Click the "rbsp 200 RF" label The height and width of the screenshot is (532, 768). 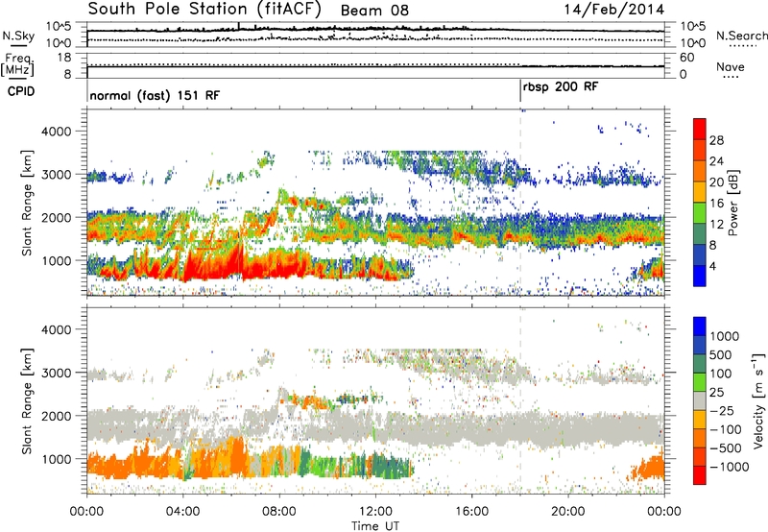pyautogui.click(x=561, y=87)
